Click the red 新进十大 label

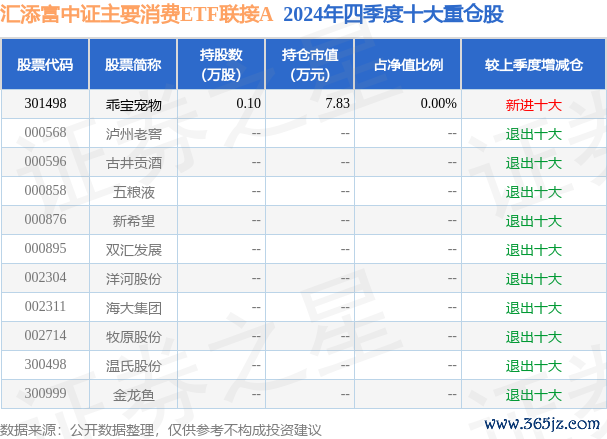coord(533,105)
